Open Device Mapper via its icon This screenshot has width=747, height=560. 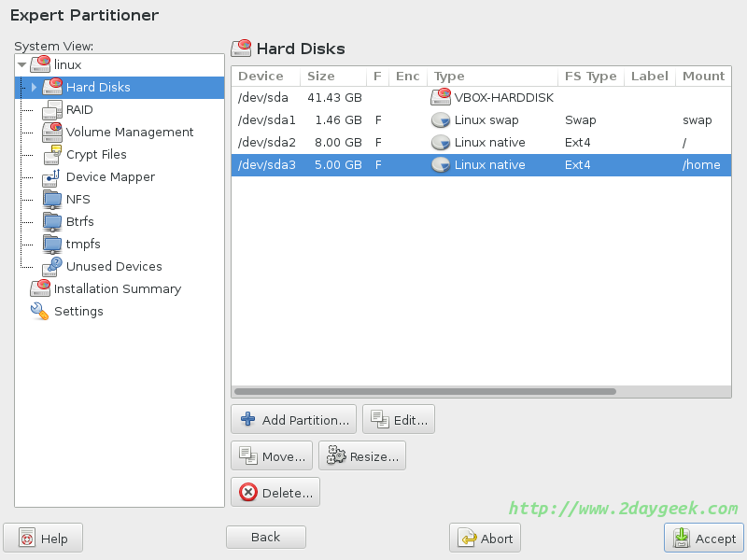pos(52,177)
